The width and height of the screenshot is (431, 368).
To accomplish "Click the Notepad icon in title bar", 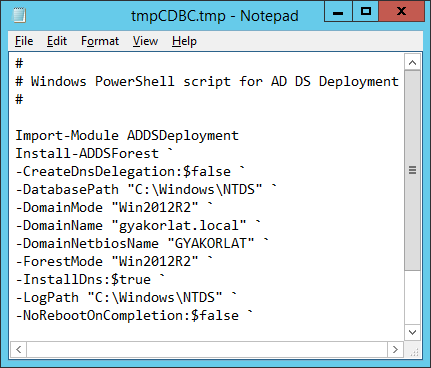I will click(x=19, y=15).
